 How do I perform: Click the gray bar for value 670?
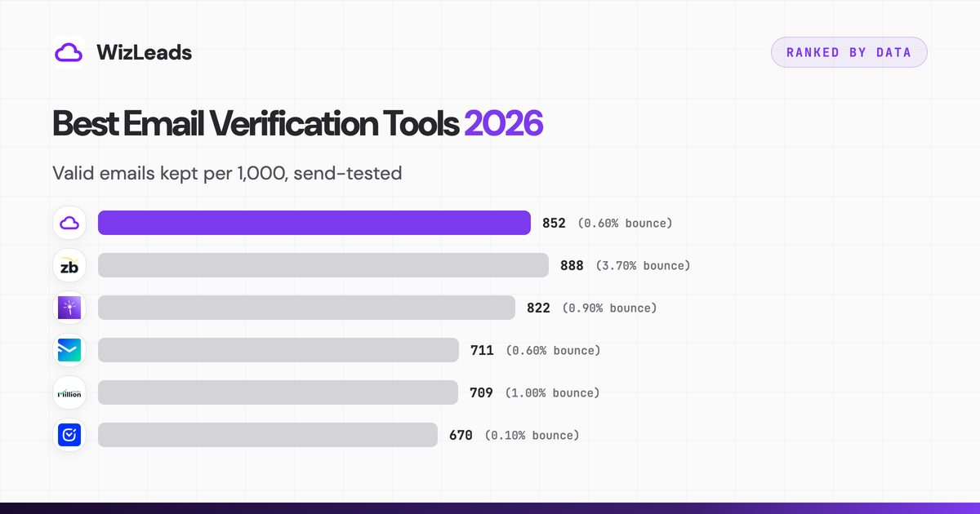[268, 435]
